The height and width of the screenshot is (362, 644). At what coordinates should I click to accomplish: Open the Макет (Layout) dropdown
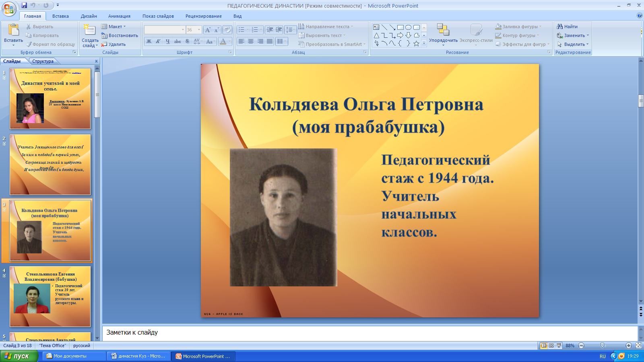pyautogui.click(x=114, y=27)
